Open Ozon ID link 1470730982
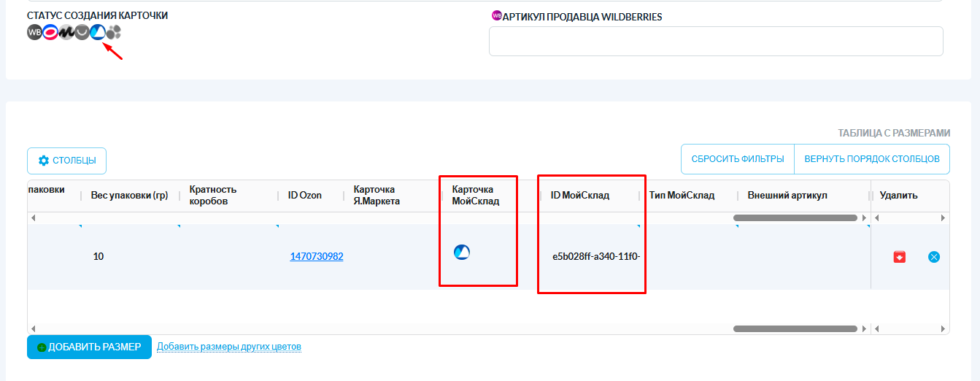This screenshot has height=381, width=980. pyautogui.click(x=316, y=256)
